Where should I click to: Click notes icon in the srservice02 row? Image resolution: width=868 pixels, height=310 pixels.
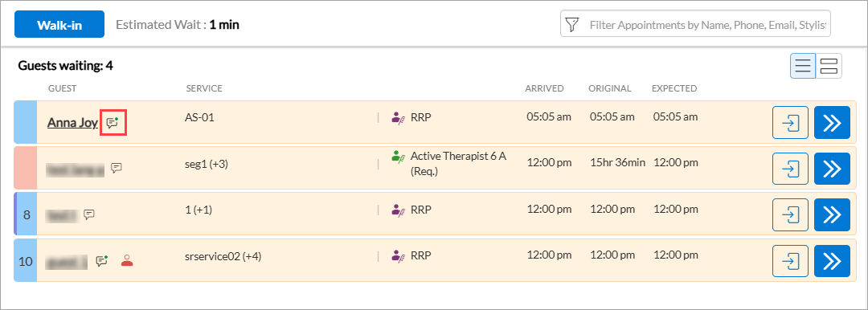[x=102, y=260]
